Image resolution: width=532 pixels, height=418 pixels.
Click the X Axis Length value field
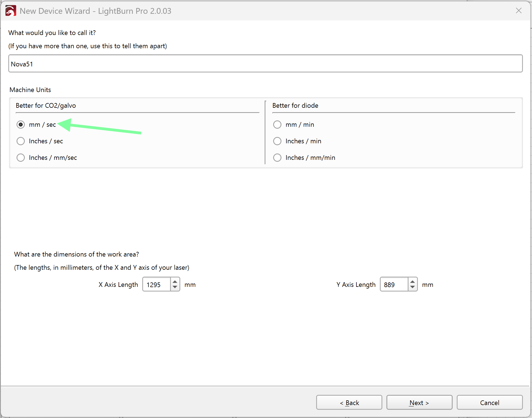[156, 284]
